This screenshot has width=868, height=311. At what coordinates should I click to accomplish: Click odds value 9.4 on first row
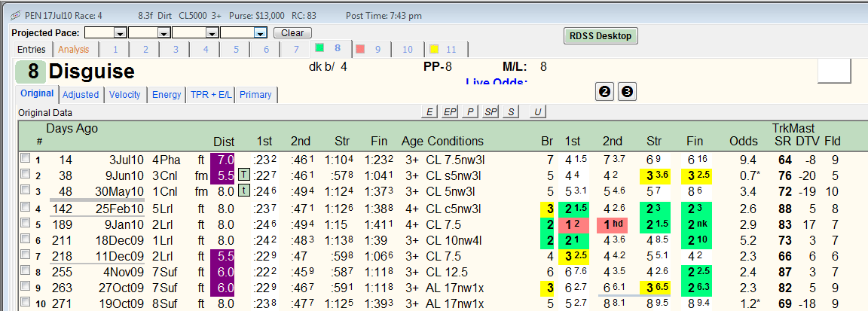(x=749, y=160)
